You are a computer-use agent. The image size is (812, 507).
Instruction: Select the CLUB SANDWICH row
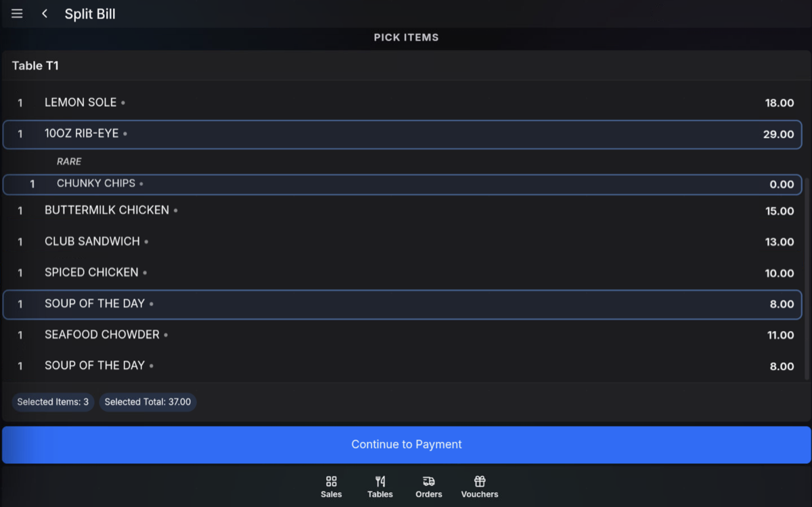click(x=403, y=242)
